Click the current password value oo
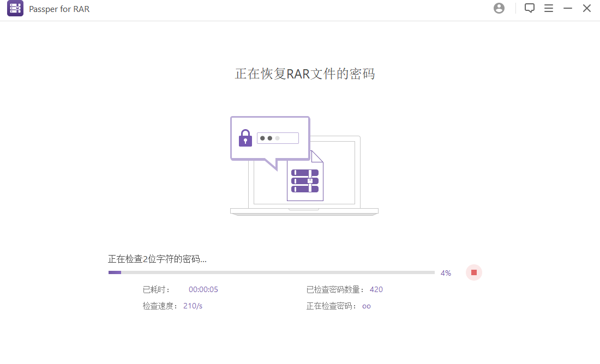The width and height of the screenshot is (600, 364). (366, 306)
